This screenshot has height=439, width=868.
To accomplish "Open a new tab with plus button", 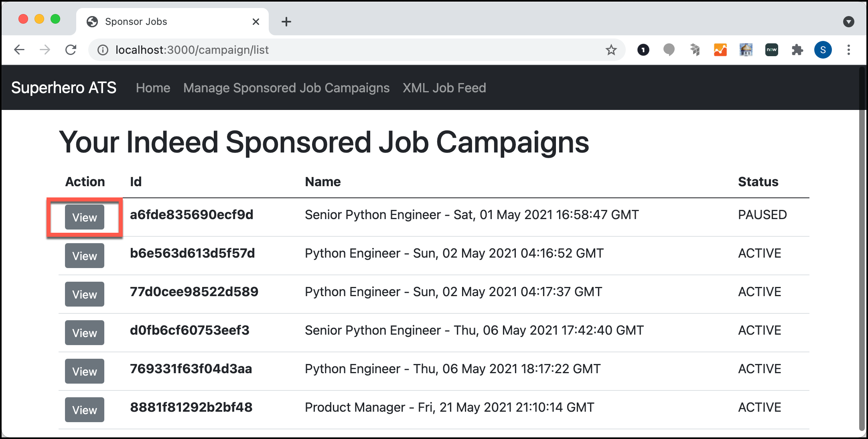I will click(286, 22).
